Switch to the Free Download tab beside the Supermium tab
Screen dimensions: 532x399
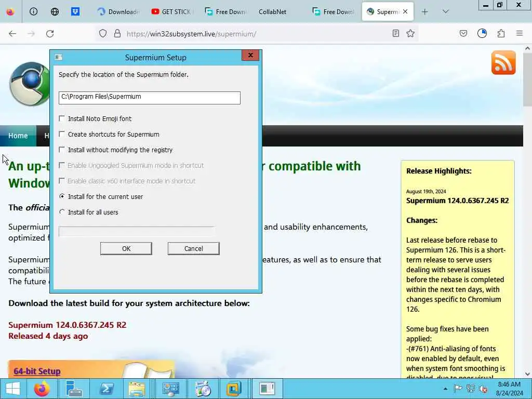pos(334,11)
